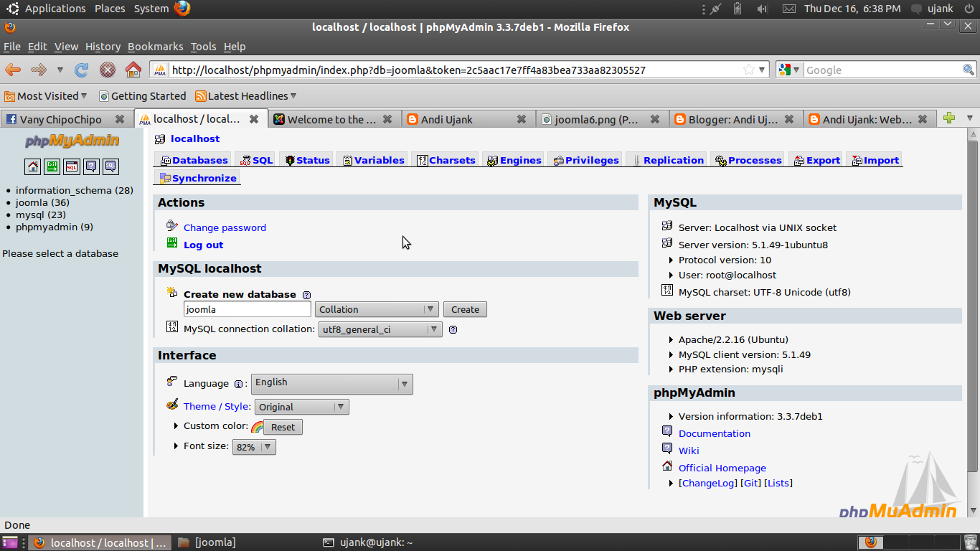Click the Language info icon
Viewport: 980px width, 551px height.
point(238,384)
